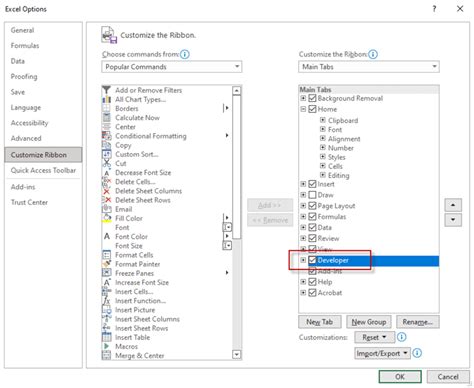The image size is (474, 388).
Task: Click the Delete Sheet Columns icon
Action: [106, 191]
